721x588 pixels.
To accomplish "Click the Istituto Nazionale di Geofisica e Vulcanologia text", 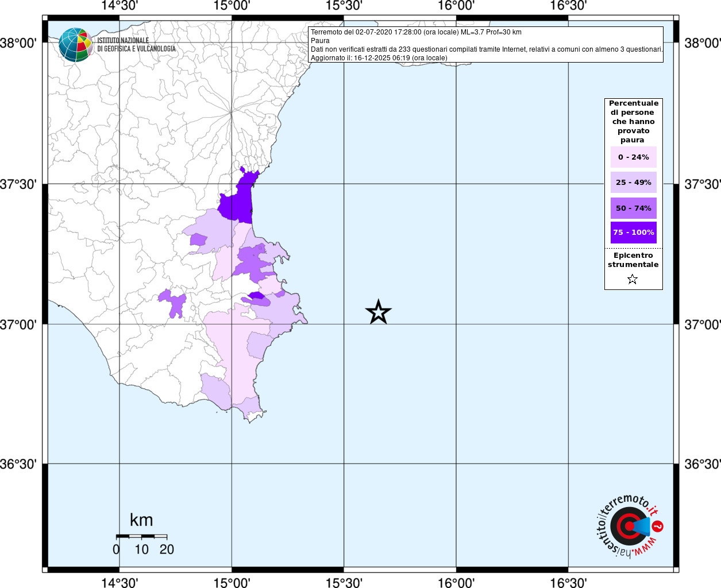I will pos(136,45).
